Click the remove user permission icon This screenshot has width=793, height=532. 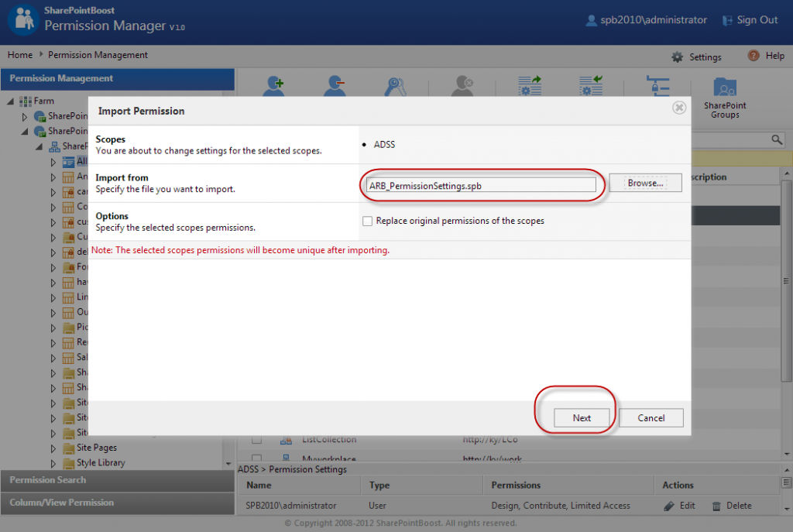click(335, 87)
